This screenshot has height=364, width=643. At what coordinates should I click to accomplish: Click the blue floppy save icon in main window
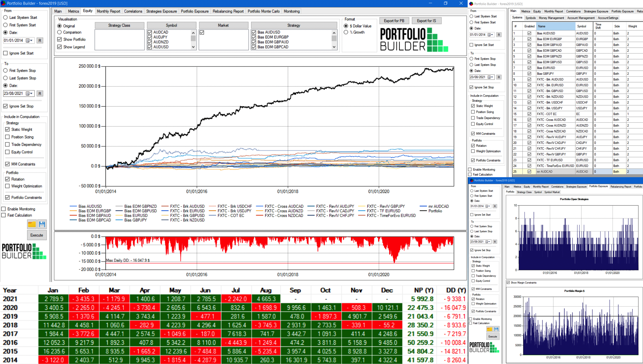click(x=42, y=224)
